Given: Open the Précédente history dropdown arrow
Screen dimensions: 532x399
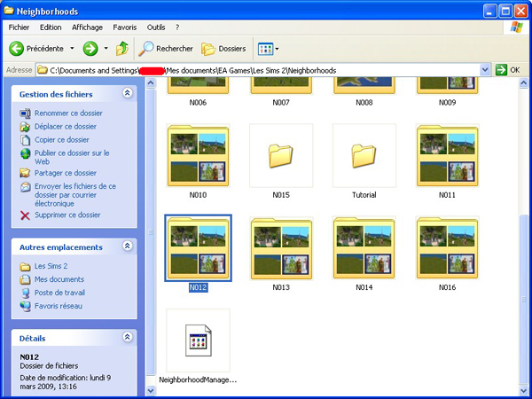Looking at the screenshot, I should click(72, 49).
